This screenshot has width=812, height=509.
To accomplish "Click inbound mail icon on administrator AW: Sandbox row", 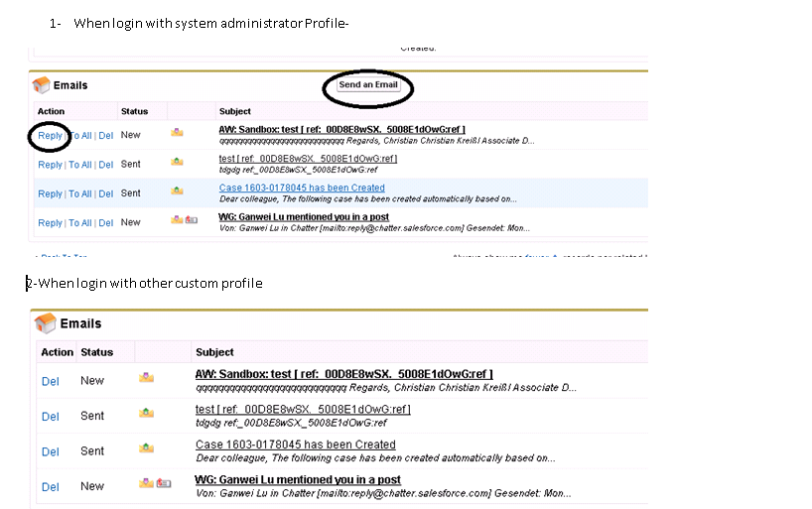I will coord(177,133).
